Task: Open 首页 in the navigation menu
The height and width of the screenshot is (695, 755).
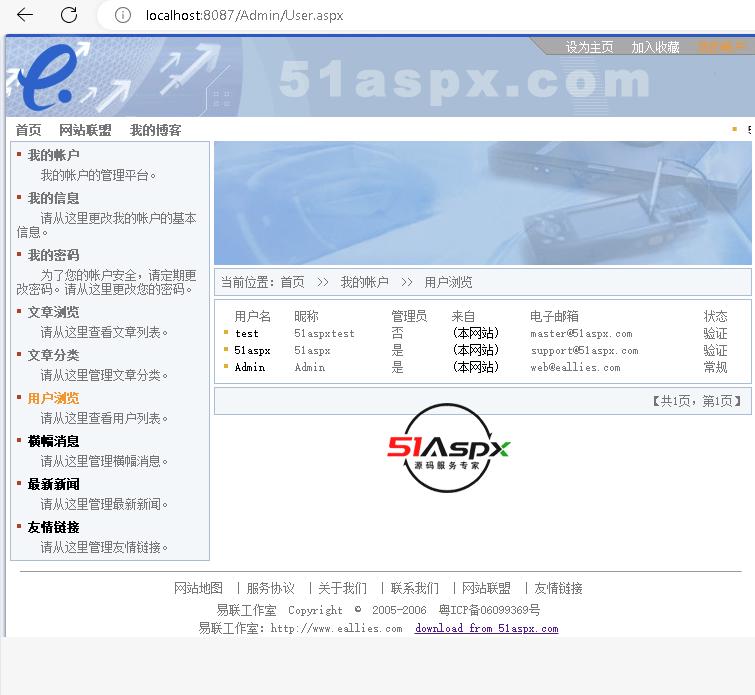Action: tap(28, 130)
